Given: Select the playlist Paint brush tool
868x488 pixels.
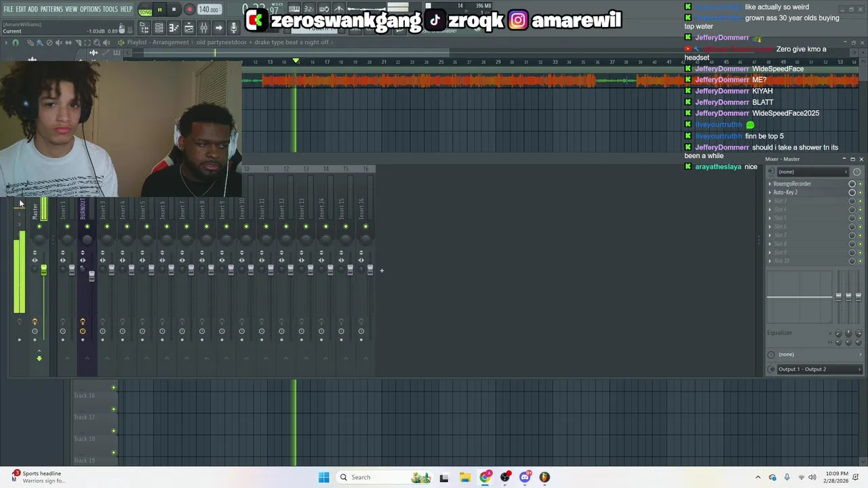Looking at the screenshot, I should coord(40,43).
